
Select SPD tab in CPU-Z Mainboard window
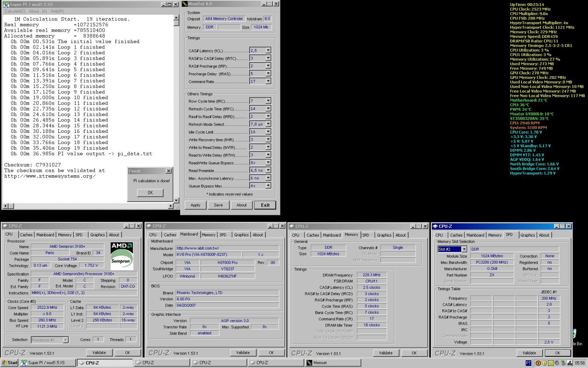click(x=223, y=235)
